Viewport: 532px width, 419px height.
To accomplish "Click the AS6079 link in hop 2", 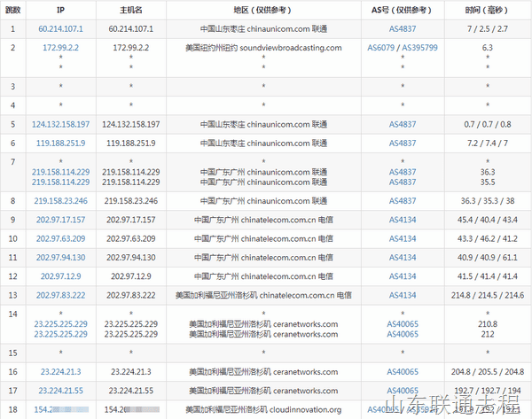I will pyautogui.click(x=380, y=48).
